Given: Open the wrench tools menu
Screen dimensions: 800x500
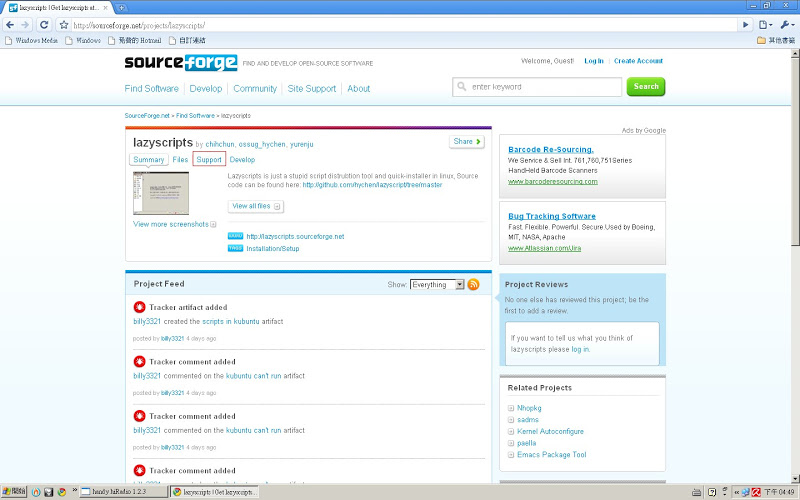Looking at the screenshot, I should point(787,24).
